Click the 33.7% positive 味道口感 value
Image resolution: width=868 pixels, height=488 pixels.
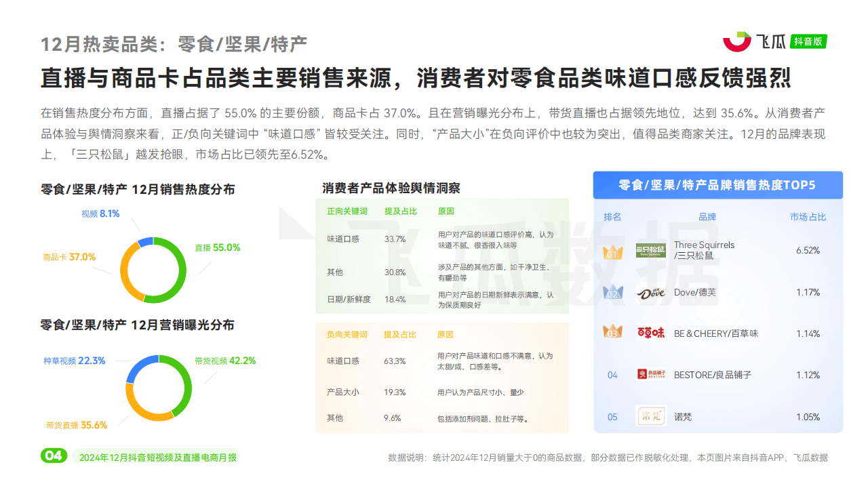(395, 239)
